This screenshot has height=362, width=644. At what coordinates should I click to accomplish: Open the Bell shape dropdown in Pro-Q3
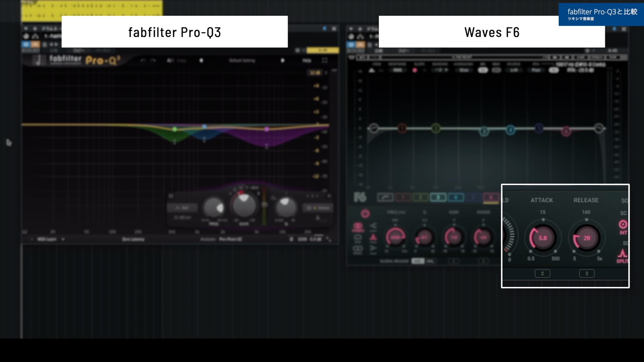click(182, 208)
